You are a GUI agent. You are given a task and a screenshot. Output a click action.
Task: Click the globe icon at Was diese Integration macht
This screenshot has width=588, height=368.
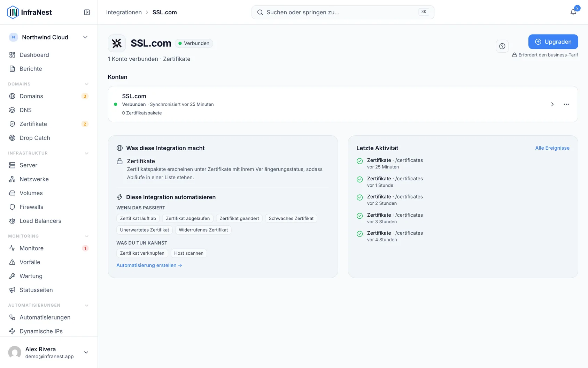pyautogui.click(x=119, y=148)
